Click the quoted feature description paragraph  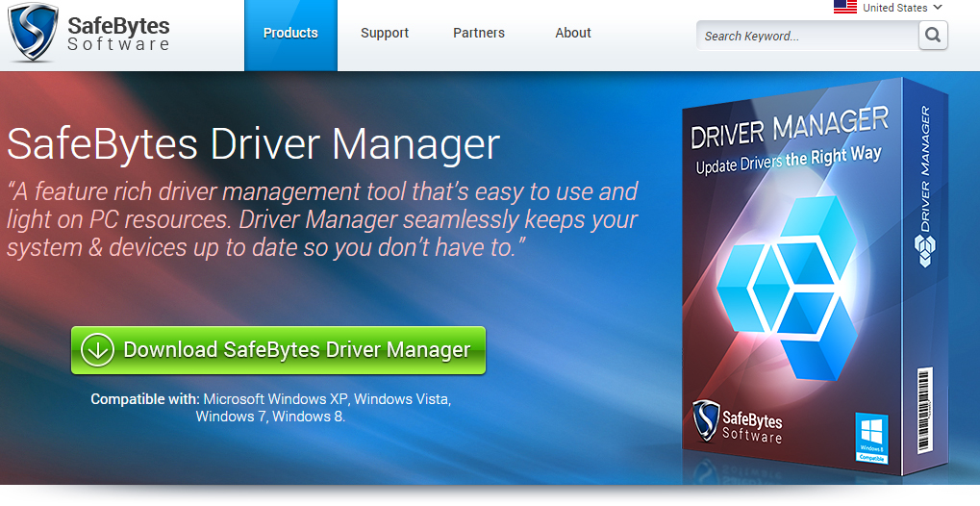click(x=322, y=219)
